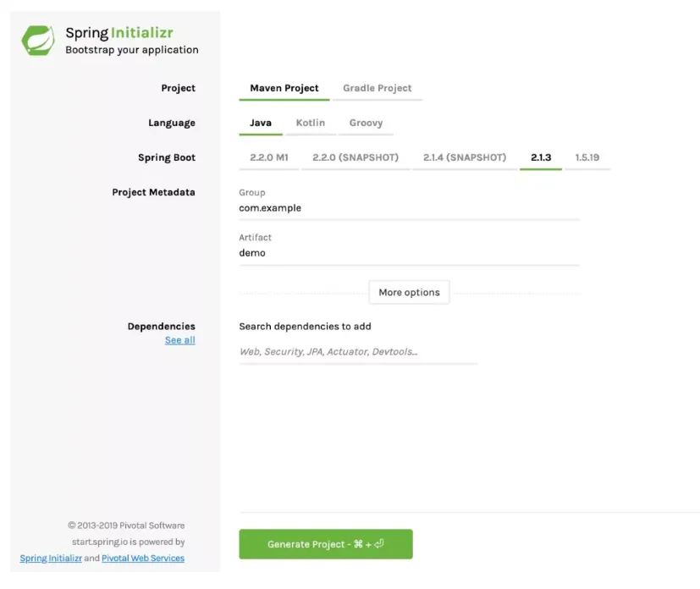The image size is (700, 589).
Task: Pick Spring Boot 2.2.0 (SNAPSHOT)
Action: 356,157
